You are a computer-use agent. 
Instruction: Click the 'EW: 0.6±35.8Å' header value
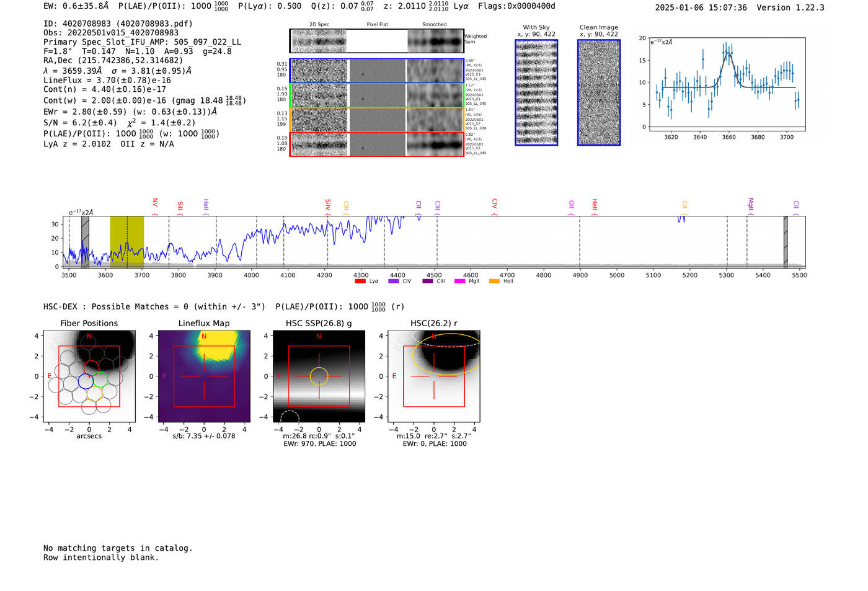[x=76, y=6]
